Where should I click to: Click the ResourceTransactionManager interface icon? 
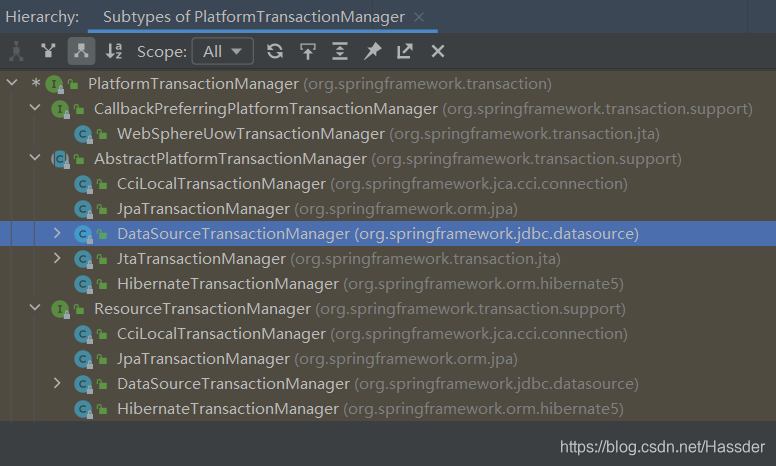60,310
